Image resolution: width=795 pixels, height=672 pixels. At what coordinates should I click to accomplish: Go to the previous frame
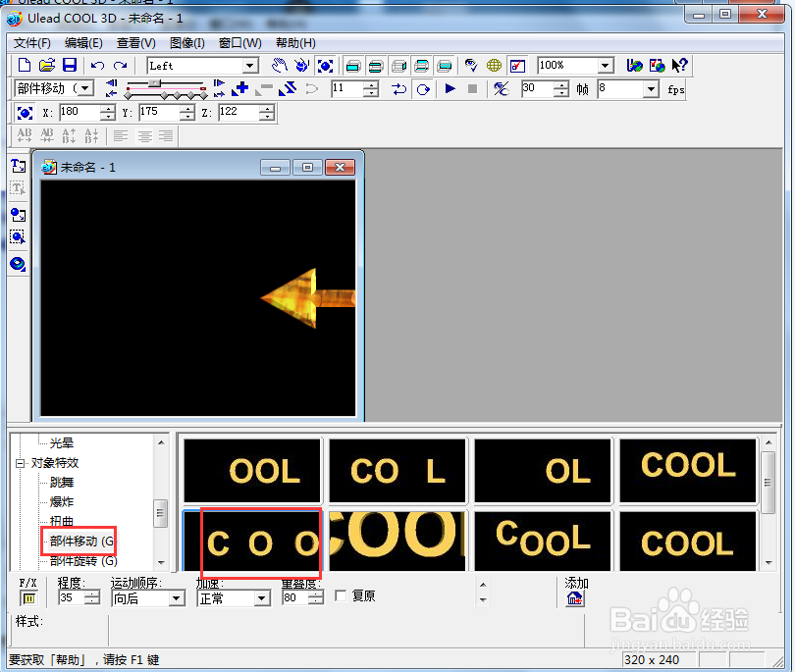click(112, 83)
